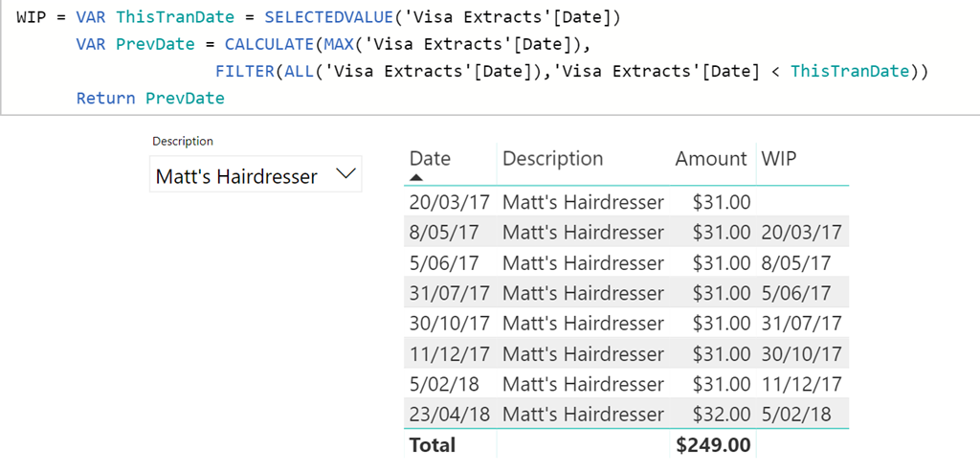The height and width of the screenshot is (473, 980).
Task: Click the $249.00 total amount
Action: (x=714, y=445)
